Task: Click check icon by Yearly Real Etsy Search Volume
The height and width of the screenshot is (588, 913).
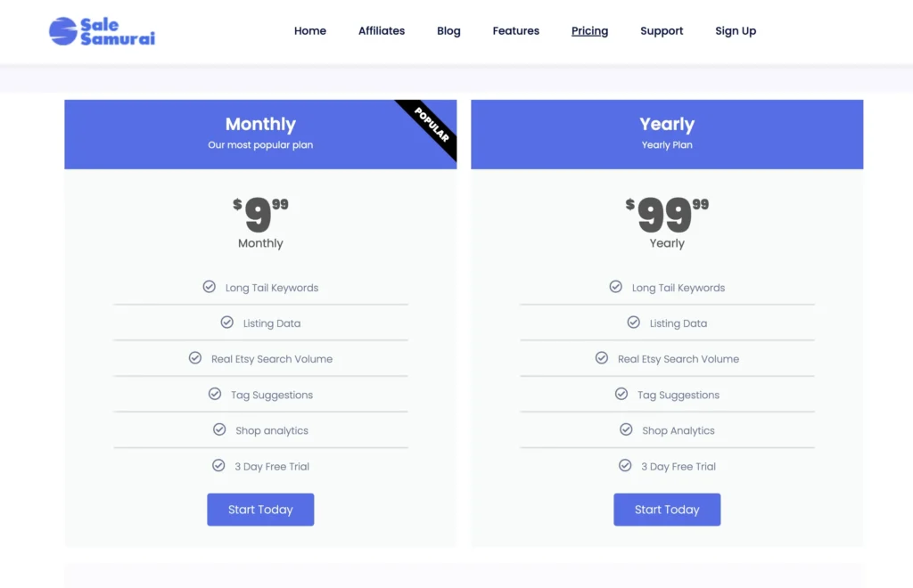Action: coord(601,358)
